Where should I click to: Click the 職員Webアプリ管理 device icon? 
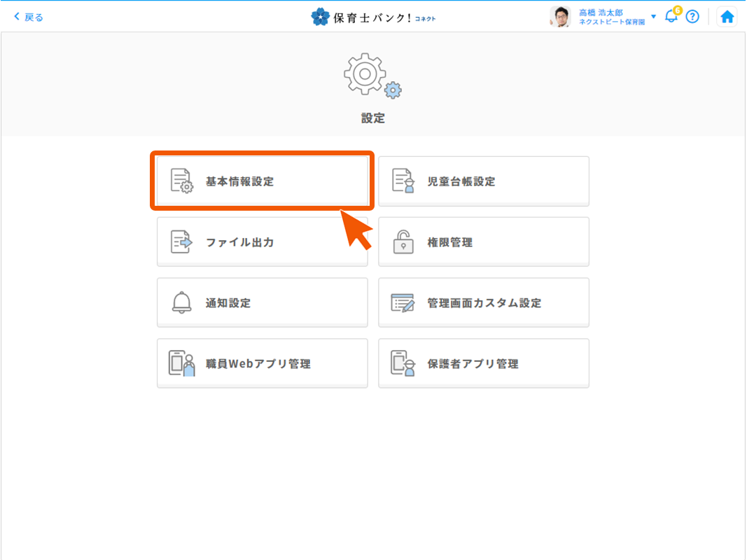click(x=181, y=364)
